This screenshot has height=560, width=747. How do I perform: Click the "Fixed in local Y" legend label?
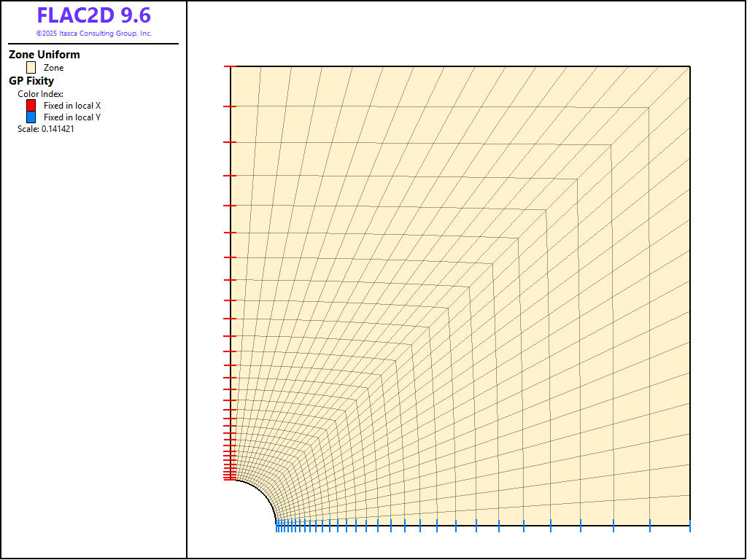[x=72, y=117]
